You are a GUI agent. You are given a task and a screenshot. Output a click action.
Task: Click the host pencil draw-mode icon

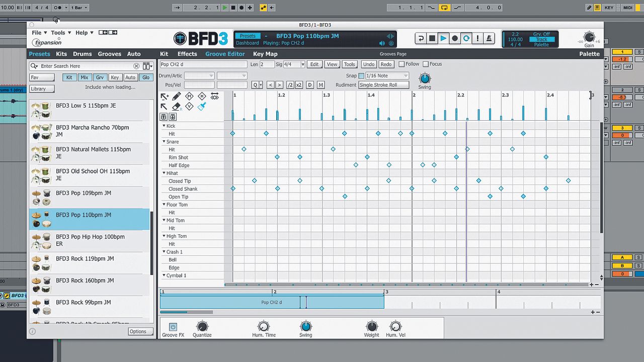point(589,8)
